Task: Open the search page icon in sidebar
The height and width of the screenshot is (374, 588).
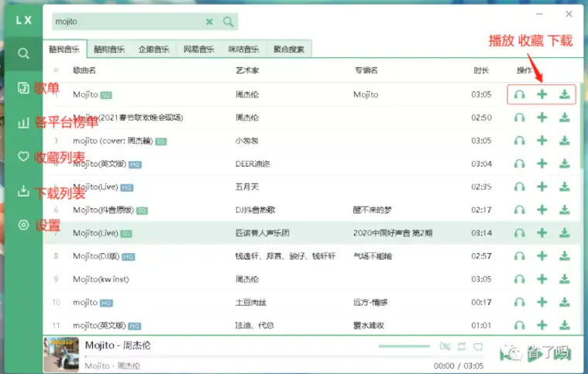Action: (x=23, y=53)
